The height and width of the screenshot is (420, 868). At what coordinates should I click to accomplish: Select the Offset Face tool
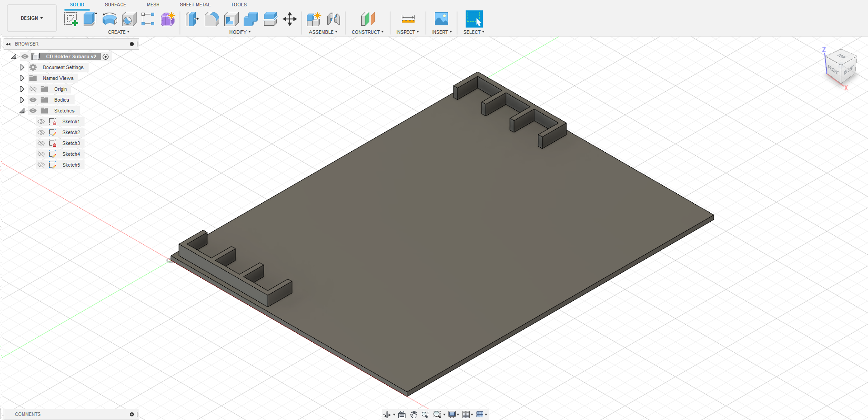click(270, 19)
